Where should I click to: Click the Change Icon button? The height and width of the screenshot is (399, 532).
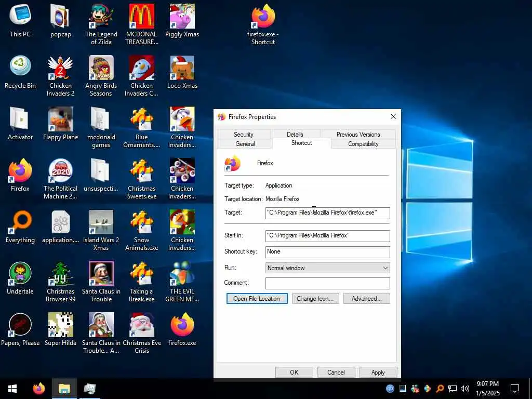pos(315,299)
